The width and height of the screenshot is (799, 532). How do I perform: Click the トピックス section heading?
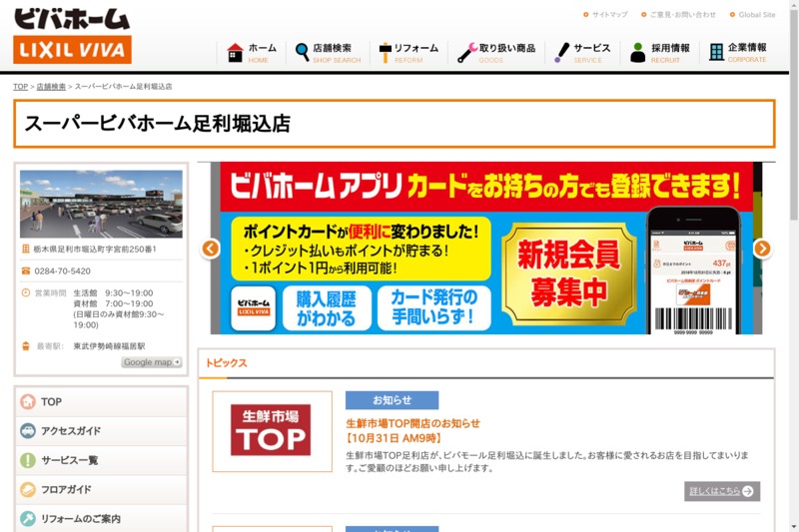tap(226, 363)
